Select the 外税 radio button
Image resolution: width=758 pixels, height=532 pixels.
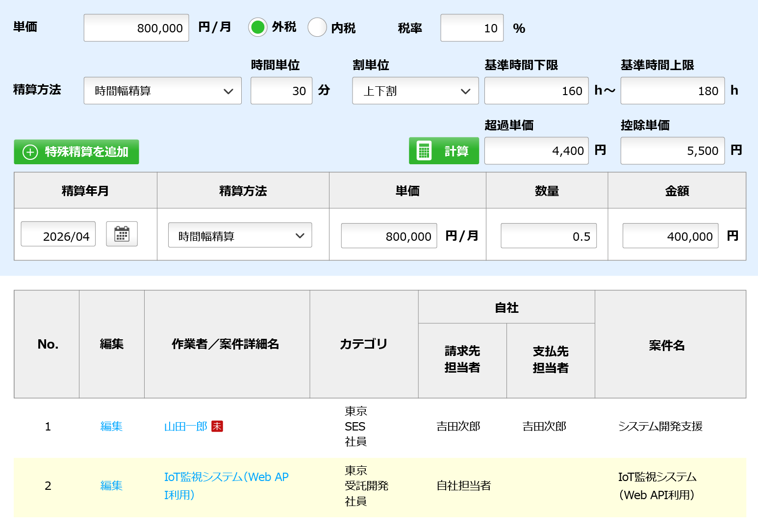258,27
